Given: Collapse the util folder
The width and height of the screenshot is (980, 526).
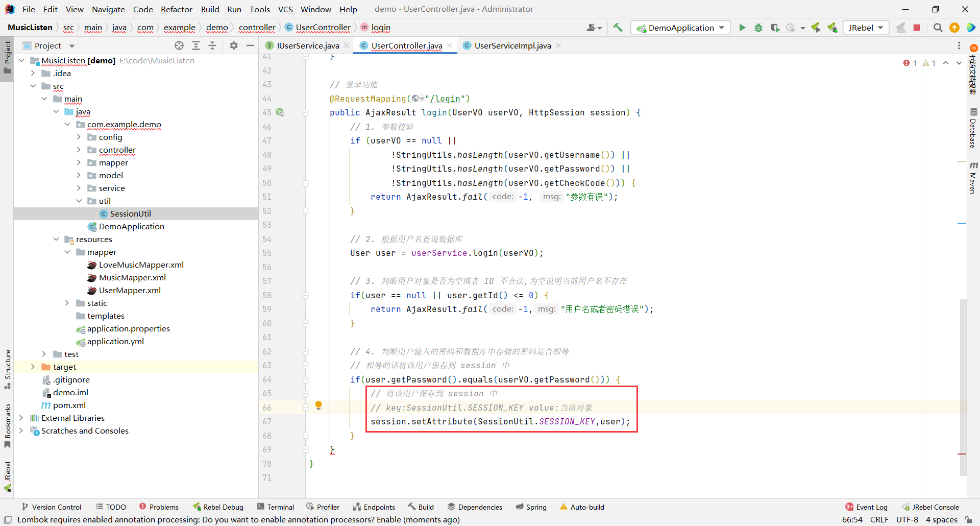Looking at the screenshot, I should pyautogui.click(x=79, y=201).
